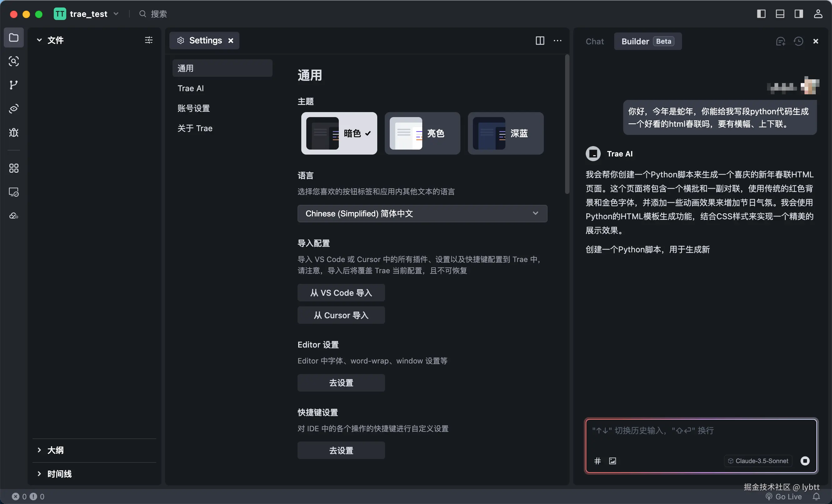Open the debug bug icon in sidebar
The width and height of the screenshot is (832, 504).
click(13, 132)
